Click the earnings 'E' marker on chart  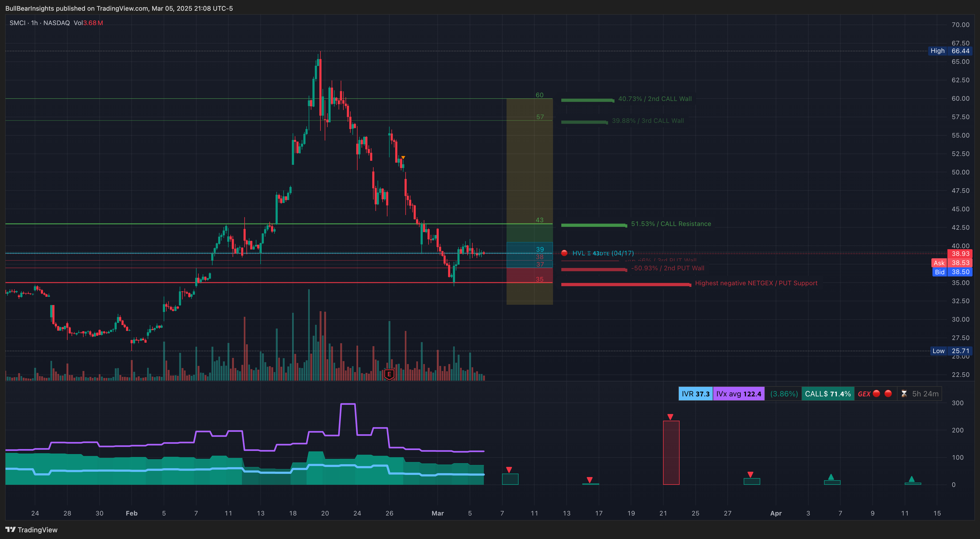[389, 374]
